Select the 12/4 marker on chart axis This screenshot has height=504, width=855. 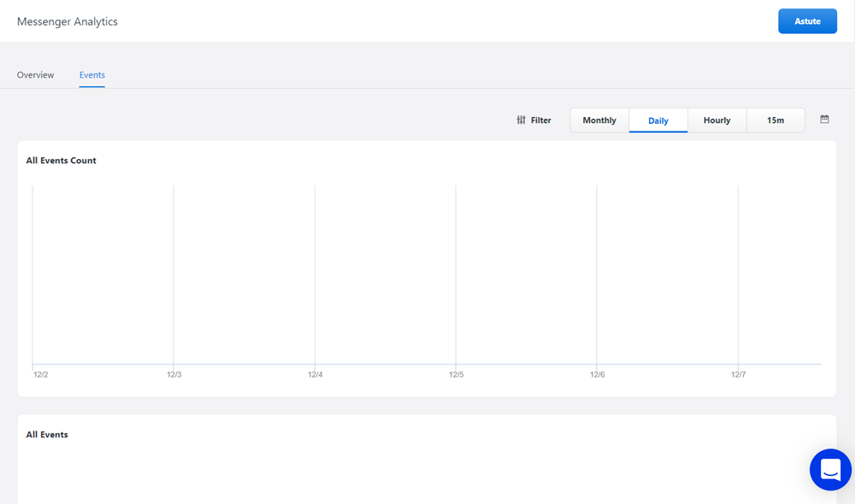tap(315, 375)
